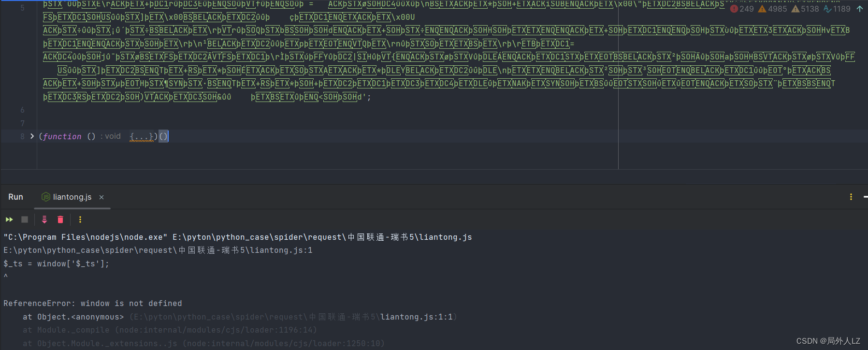This screenshot has height=350, width=868.
Task: Close the liantong.js run tab
Action: tap(101, 197)
